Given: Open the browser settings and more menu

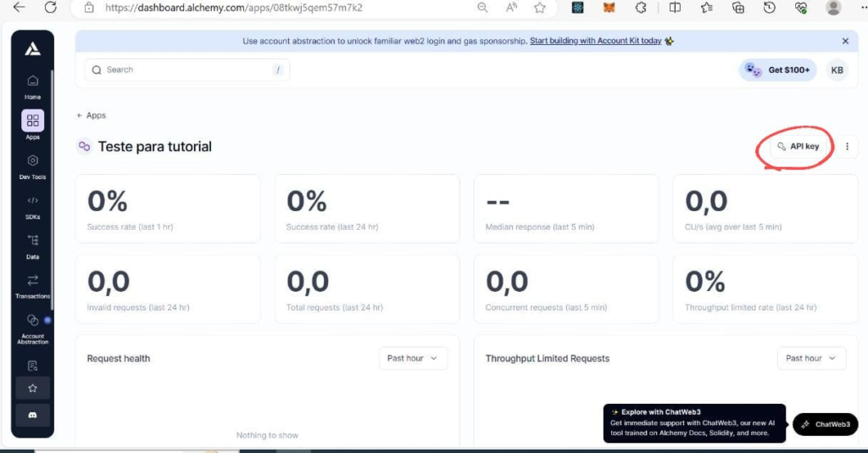Looking at the screenshot, I should (862, 7).
